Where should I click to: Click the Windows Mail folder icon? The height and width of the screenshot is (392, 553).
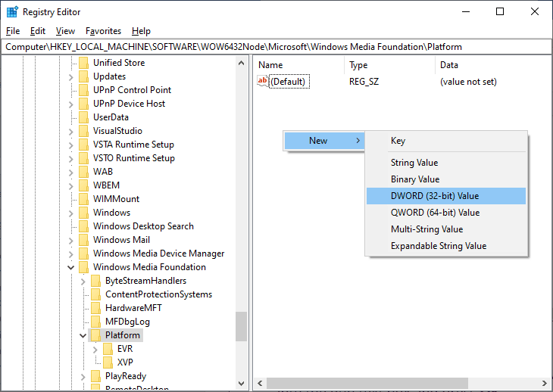(x=83, y=240)
